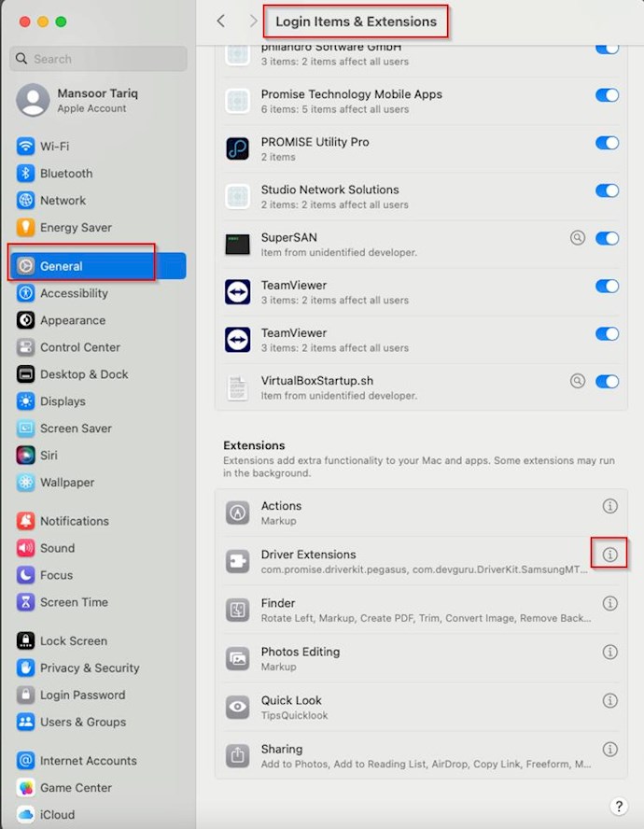Open Mansoor Tariq Apple Account
This screenshot has width=644, height=829.
(77, 100)
